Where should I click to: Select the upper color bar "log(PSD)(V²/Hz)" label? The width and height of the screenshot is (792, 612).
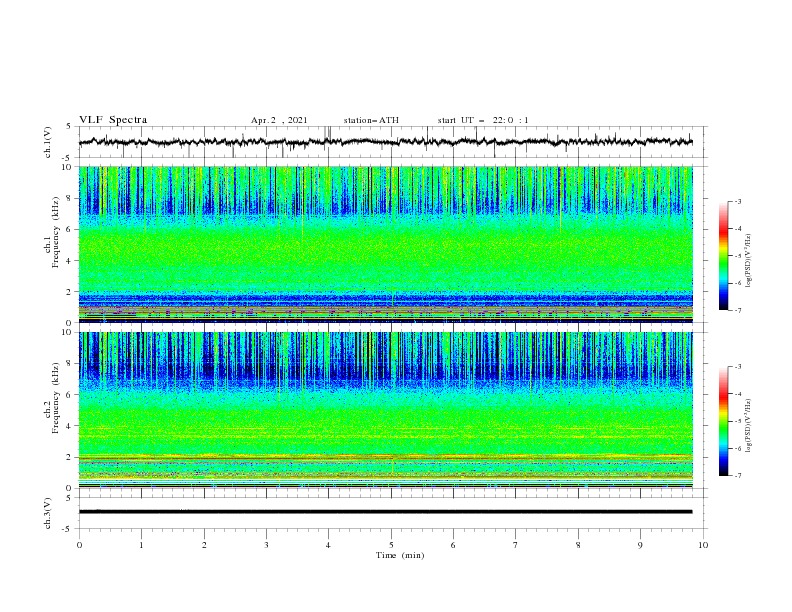click(749, 261)
